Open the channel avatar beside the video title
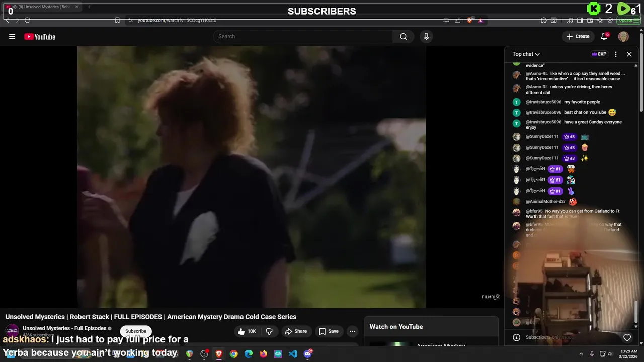The height and width of the screenshot is (362, 644). tap(12, 331)
